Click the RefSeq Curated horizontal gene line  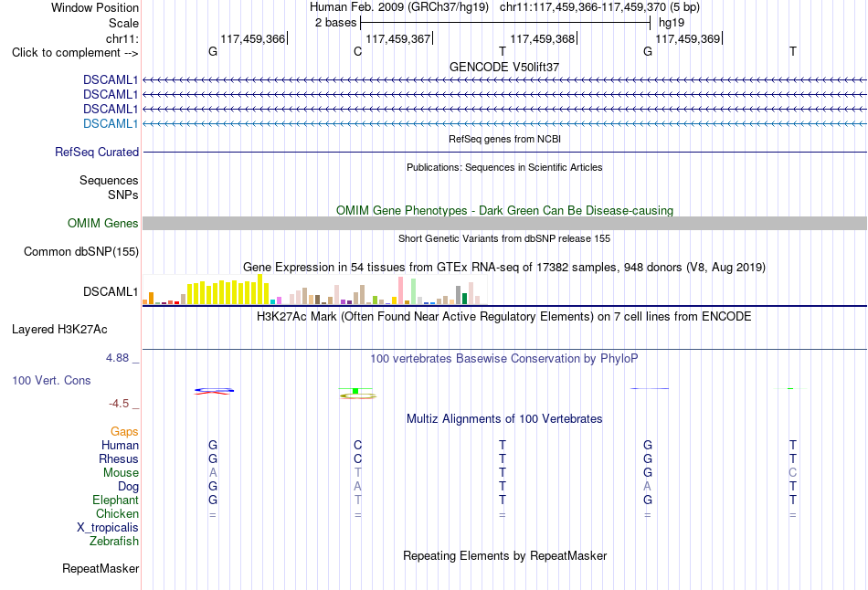504,152
